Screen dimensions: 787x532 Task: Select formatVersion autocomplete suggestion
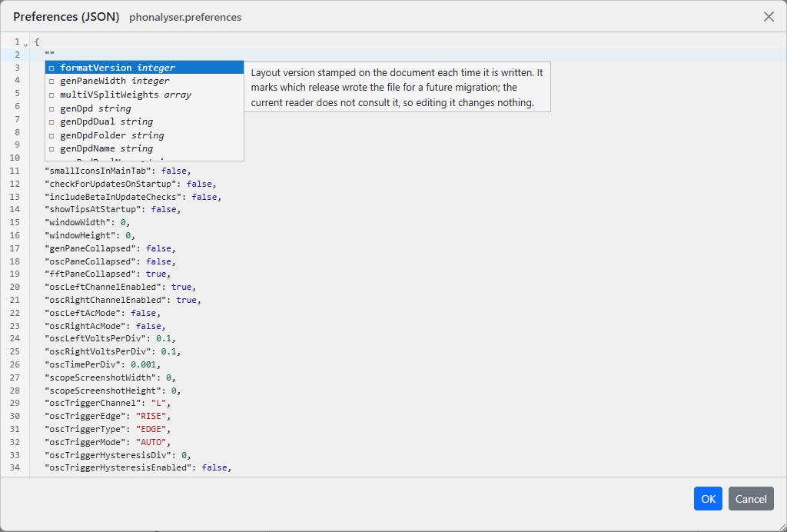(x=144, y=68)
